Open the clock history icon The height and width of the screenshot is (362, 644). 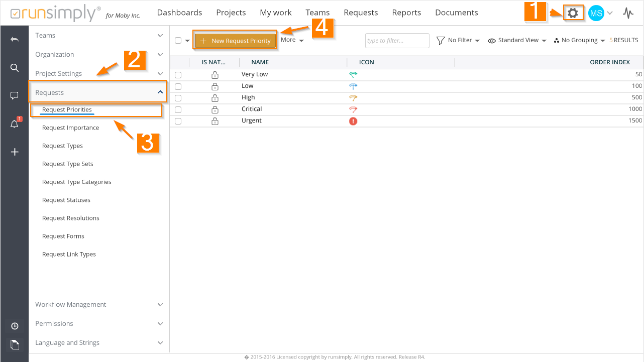pos(15,326)
